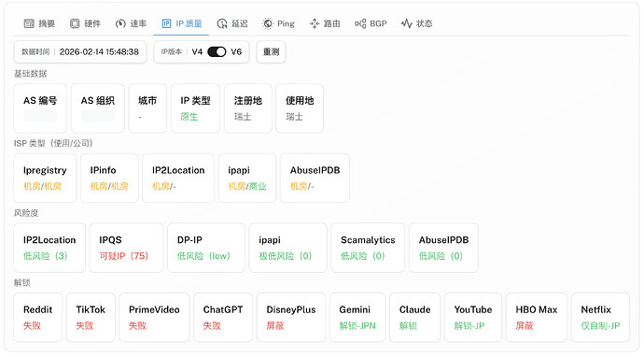The height and width of the screenshot is (357, 644).
Task: Click the AS 组织 card
Action: [x=98, y=108]
